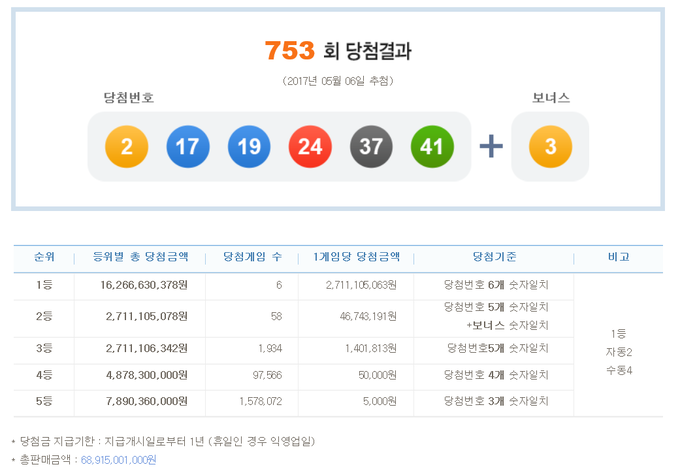
Task: Select the green ball numbered 41
Action: [x=432, y=147]
